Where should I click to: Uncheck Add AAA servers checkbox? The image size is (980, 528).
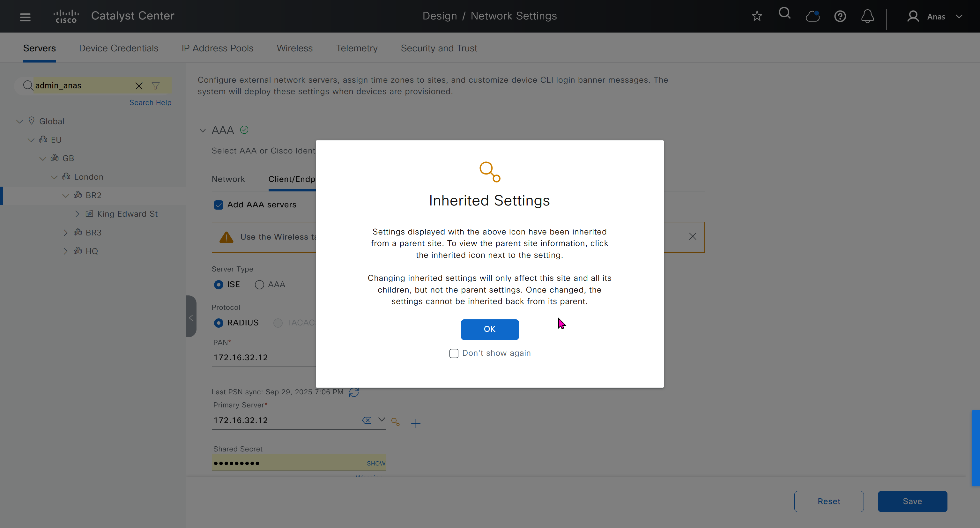pos(219,205)
